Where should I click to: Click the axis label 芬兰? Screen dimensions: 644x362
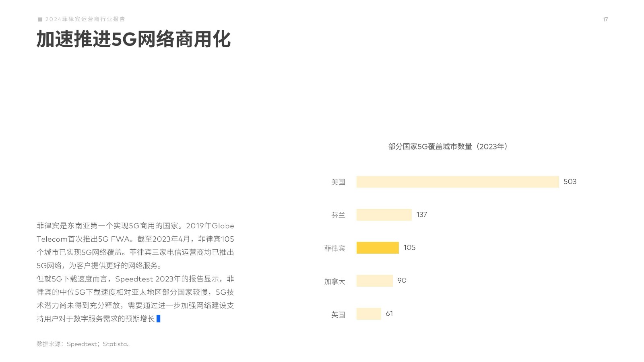click(x=338, y=215)
